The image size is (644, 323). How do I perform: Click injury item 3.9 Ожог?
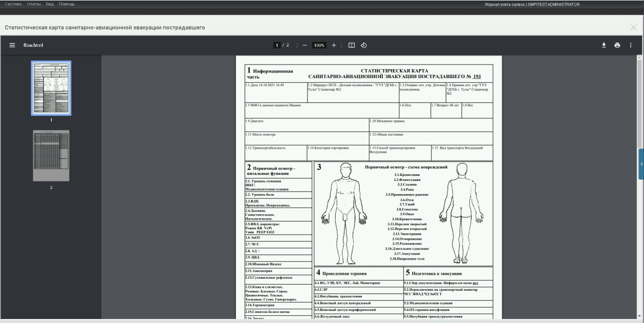407,214
